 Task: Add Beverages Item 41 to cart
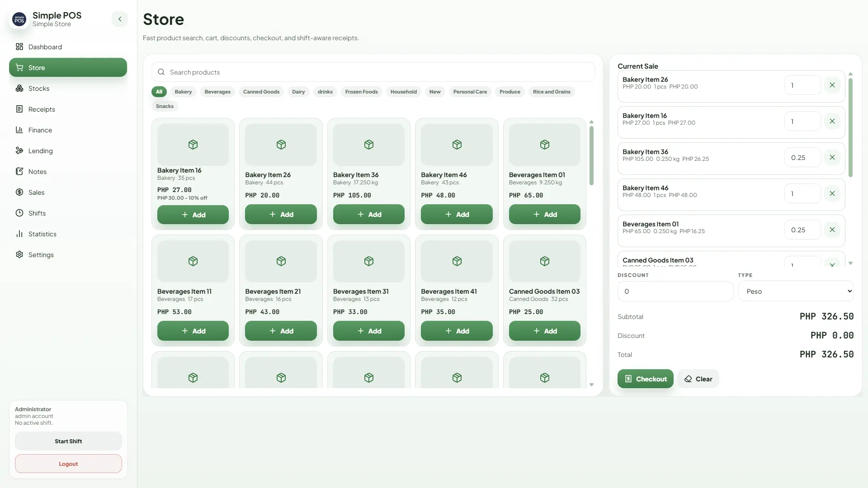pyautogui.click(x=457, y=331)
